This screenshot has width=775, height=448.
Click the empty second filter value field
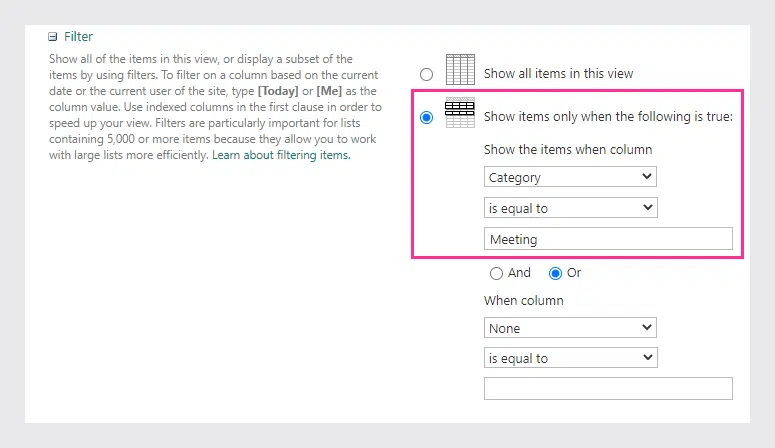coord(608,389)
